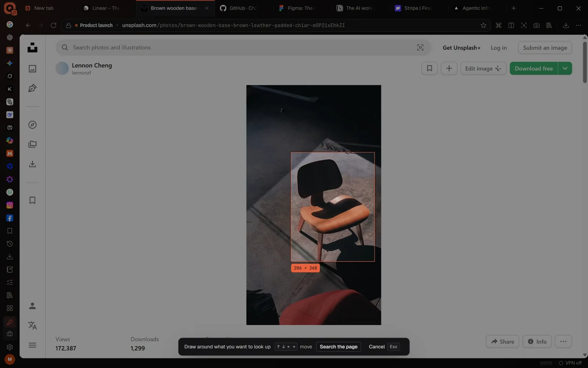Viewport: 588px width, 368px height.
Task: Open browser settings gear in sidebar
Action: [x=10, y=347]
